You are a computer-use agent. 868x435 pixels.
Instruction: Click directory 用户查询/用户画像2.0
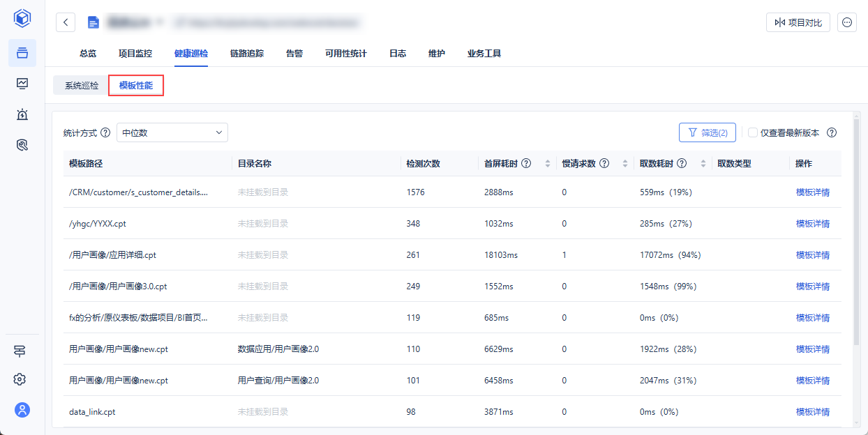pyautogui.click(x=278, y=381)
